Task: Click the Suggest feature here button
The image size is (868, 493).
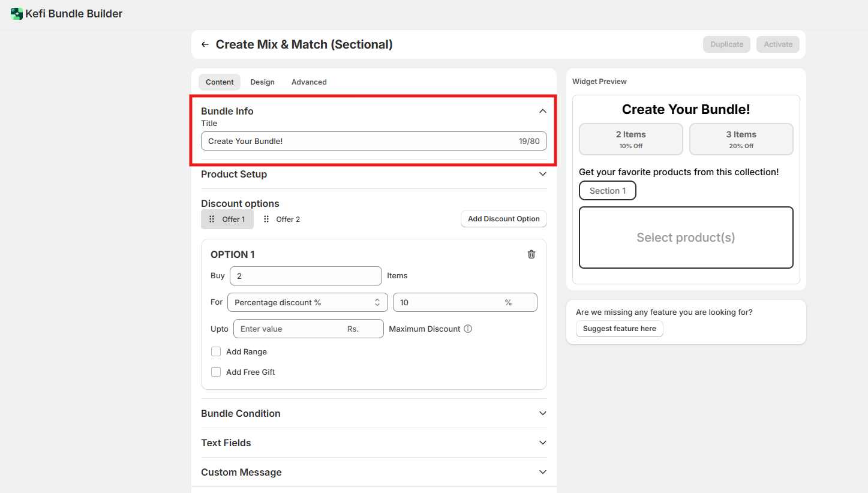Action: click(x=619, y=329)
